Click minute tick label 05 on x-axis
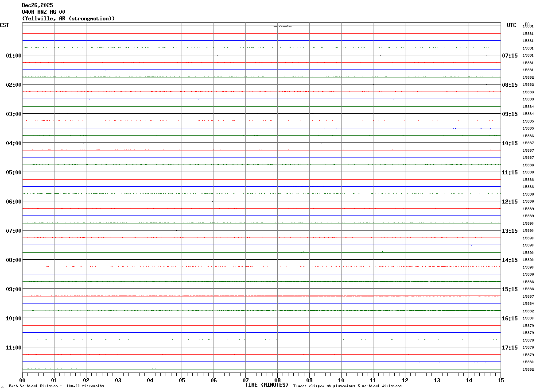Screen dimensions: 536x392 coord(182,380)
